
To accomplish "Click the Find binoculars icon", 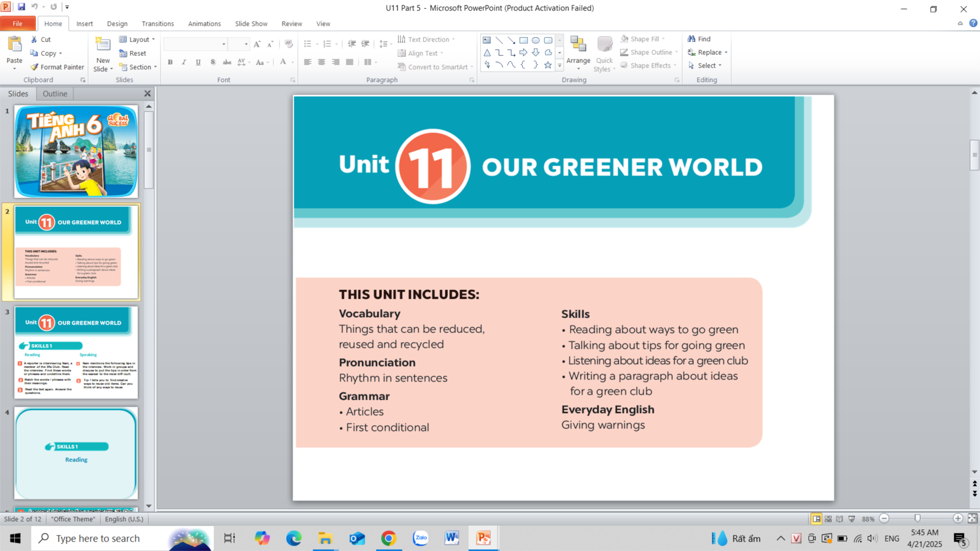I will point(692,39).
